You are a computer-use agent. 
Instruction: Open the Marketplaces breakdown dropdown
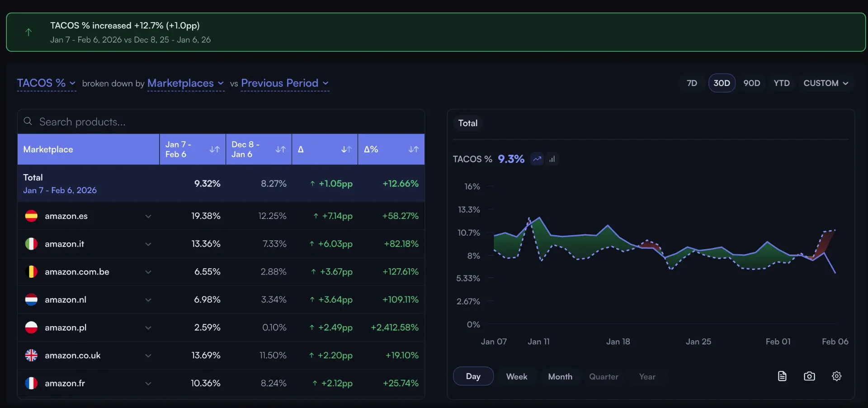[x=186, y=83]
